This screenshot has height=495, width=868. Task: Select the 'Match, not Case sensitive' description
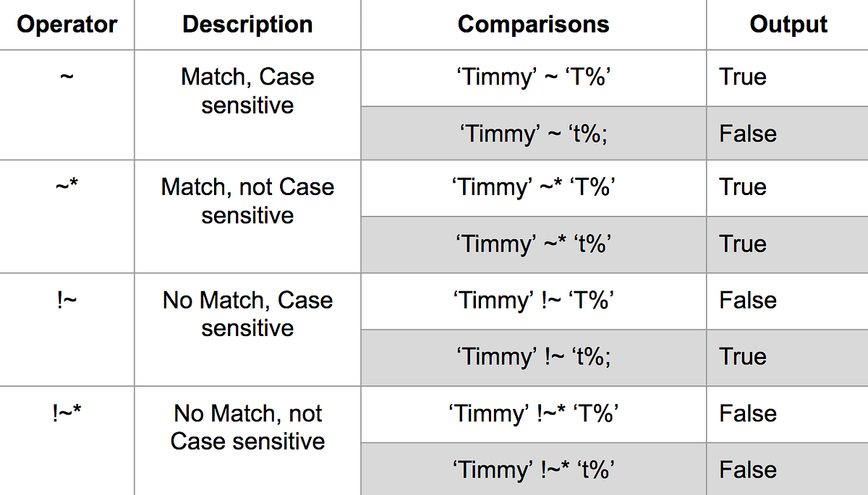click(247, 201)
